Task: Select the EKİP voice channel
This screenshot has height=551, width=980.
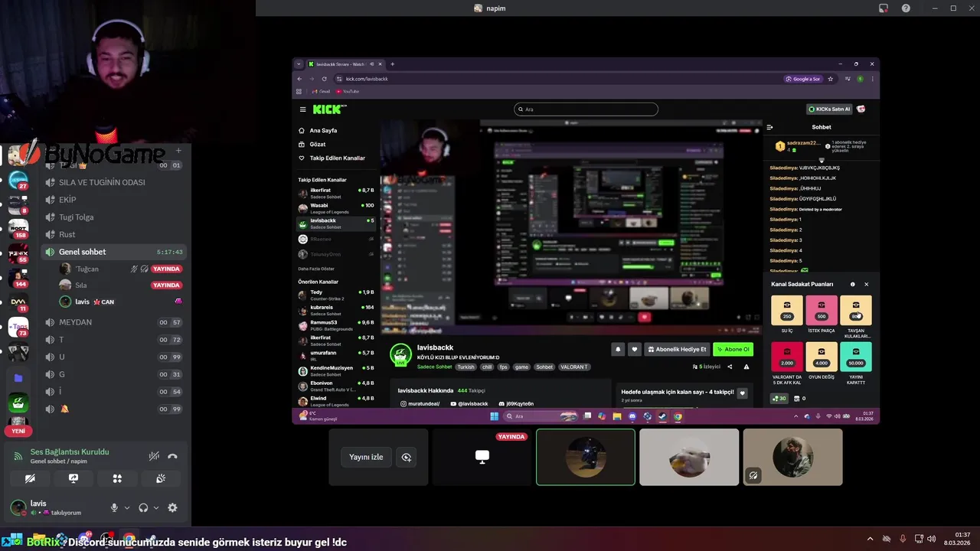Action: pos(113,200)
